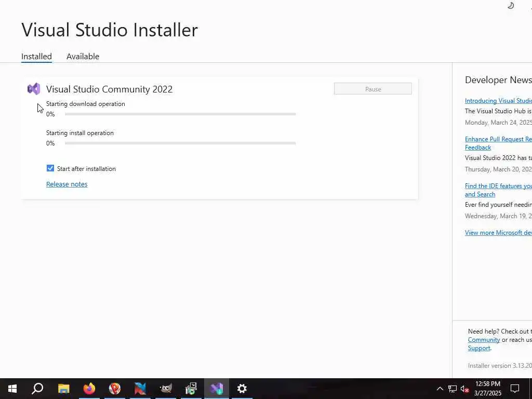Viewport: 532px width, 399px height.
Task: Switch to Visual Studio Installer taskbar icon
Action: (217, 389)
